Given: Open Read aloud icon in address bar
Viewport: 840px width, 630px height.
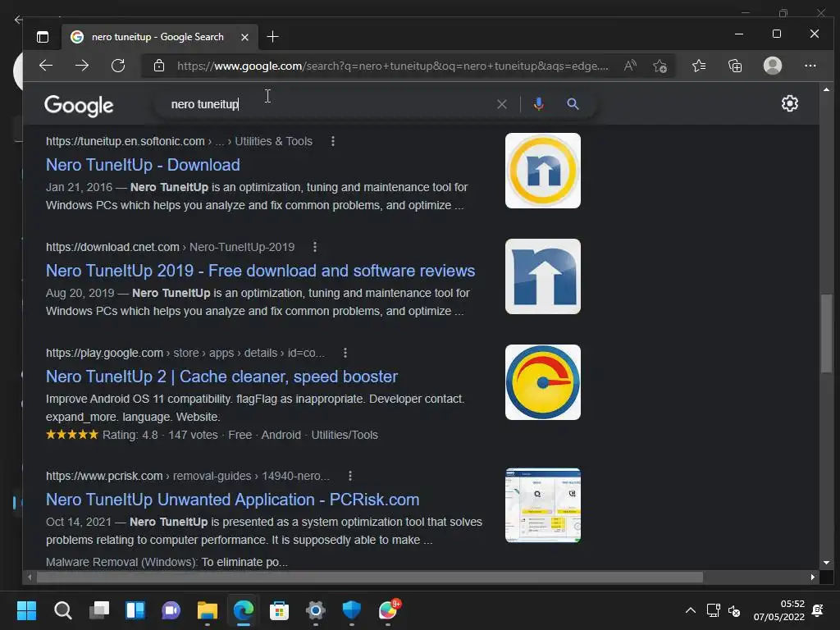Looking at the screenshot, I should click(630, 66).
